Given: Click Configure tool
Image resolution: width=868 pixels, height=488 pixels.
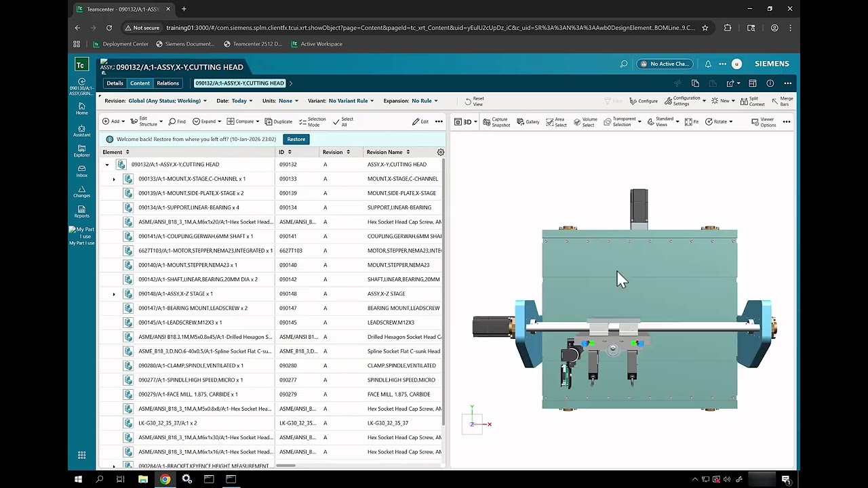Looking at the screenshot, I should 644,101.
